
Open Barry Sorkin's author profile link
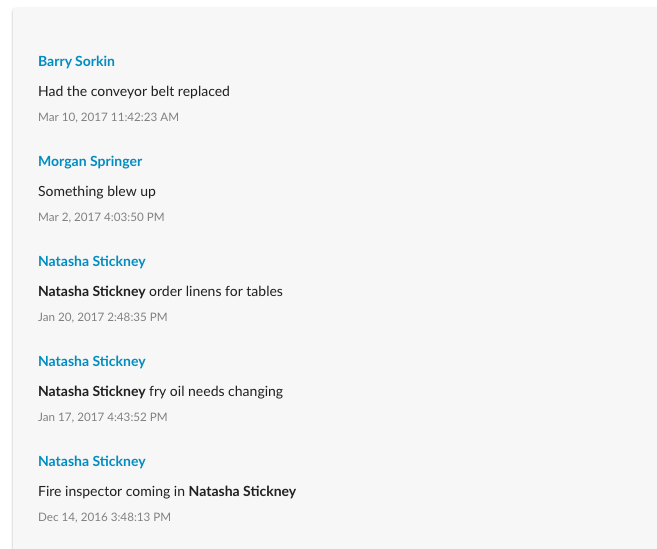click(76, 61)
